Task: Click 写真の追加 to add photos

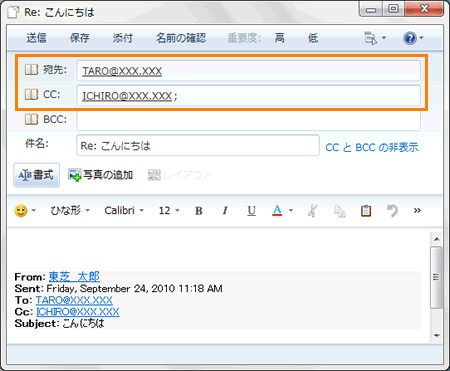Action: click(x=100, y=175)
